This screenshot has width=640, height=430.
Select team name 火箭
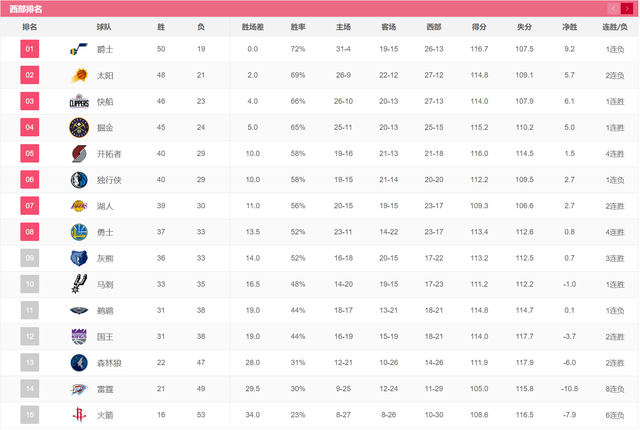[x=105, y=415]
